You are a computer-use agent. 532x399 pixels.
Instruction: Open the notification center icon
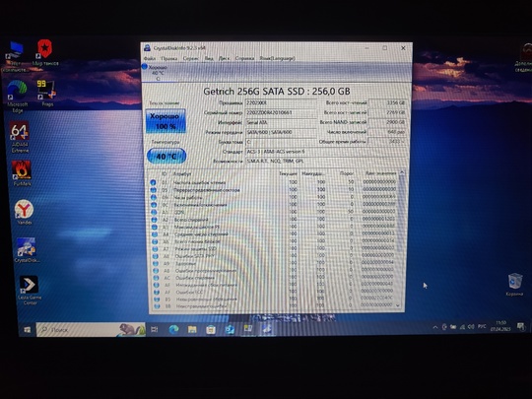click(x=521, y=327)
